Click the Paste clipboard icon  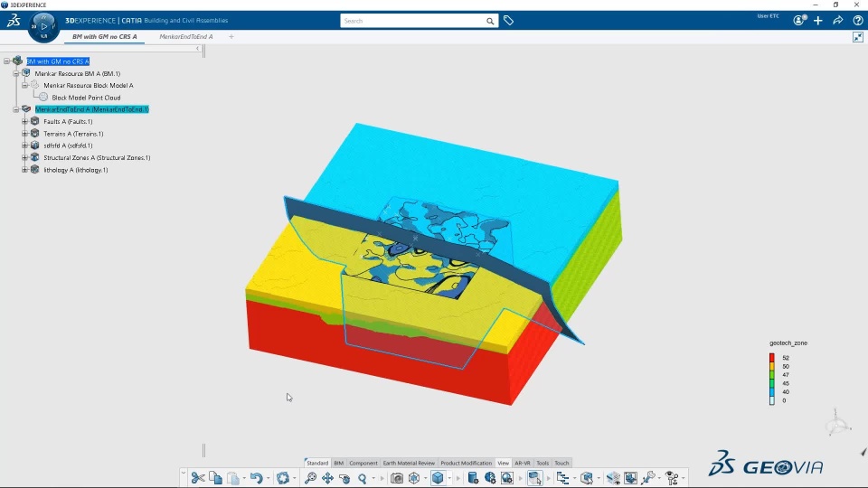[233, 477]
